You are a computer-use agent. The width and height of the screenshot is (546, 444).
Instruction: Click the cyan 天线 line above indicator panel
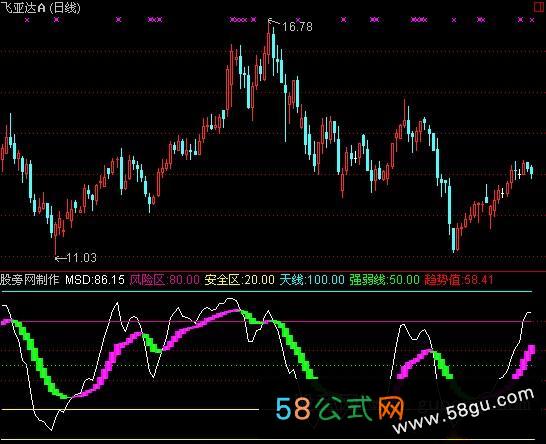pos(267,291)
